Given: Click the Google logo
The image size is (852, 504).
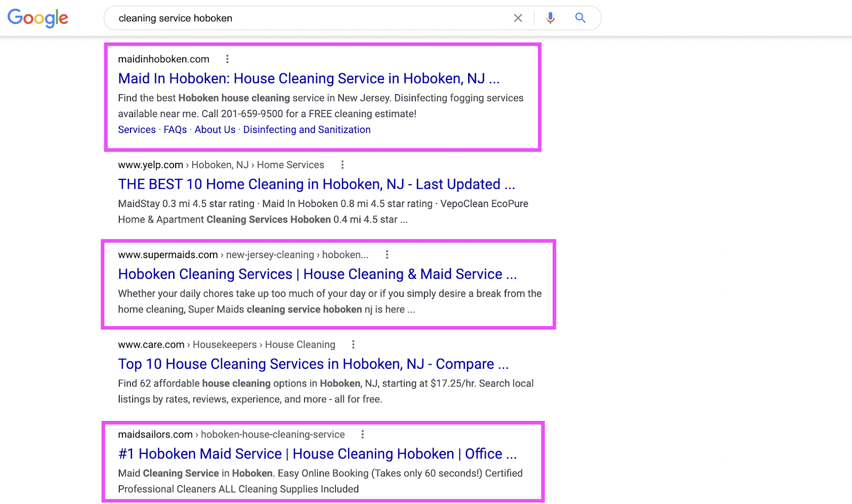Looking at the screenshot, I should click(38, 18).
